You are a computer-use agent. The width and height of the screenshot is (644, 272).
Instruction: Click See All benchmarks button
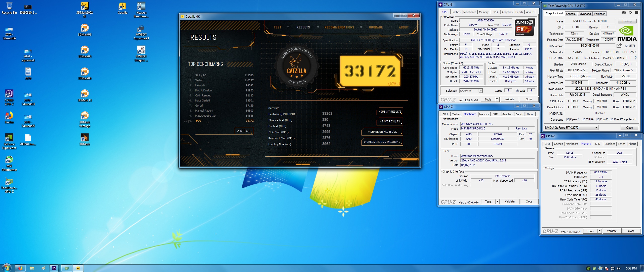click(x=244, y=131)
